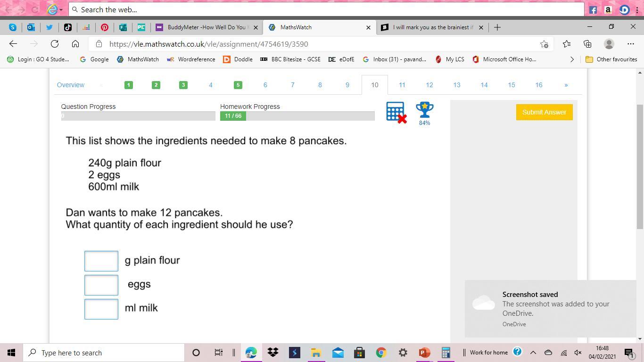
Task: Click the Search the web field
Action: click(326, 9)
